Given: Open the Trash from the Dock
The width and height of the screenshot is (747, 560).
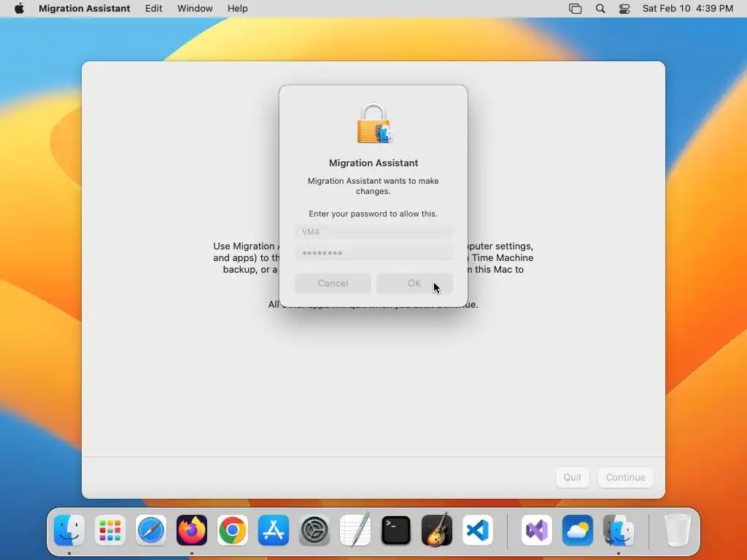Looking at the screenshot, I should point(677,530).
